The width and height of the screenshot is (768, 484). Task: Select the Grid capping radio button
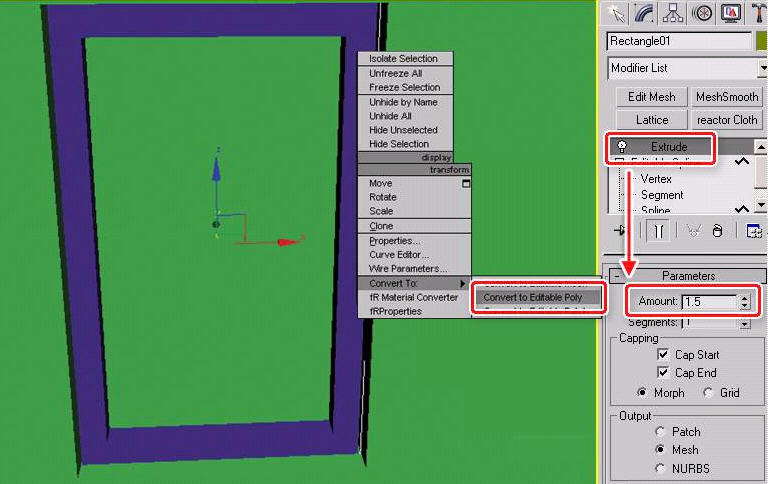point(709,393)
